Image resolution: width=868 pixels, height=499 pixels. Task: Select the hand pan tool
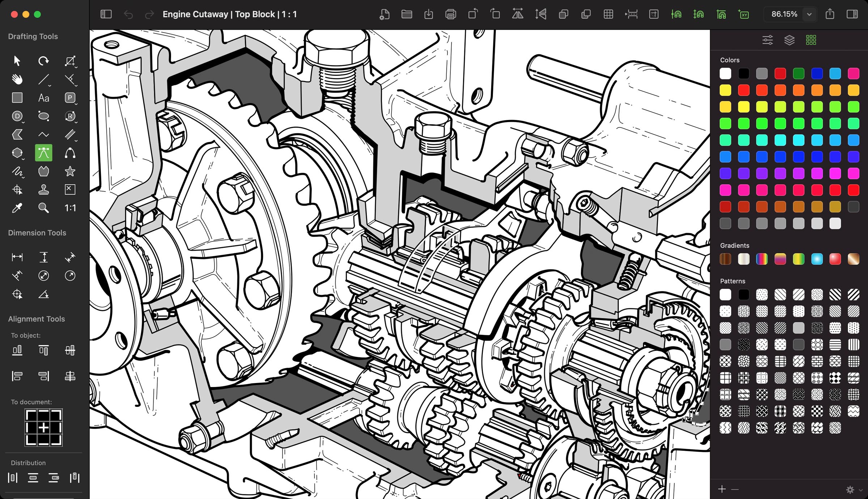pyautogui.click(x=17, y=79)
